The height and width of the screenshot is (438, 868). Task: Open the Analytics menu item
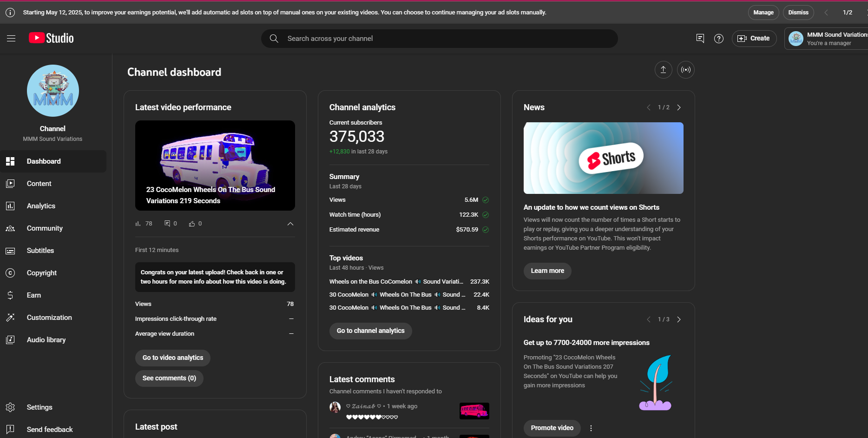(x=53, y=206)
